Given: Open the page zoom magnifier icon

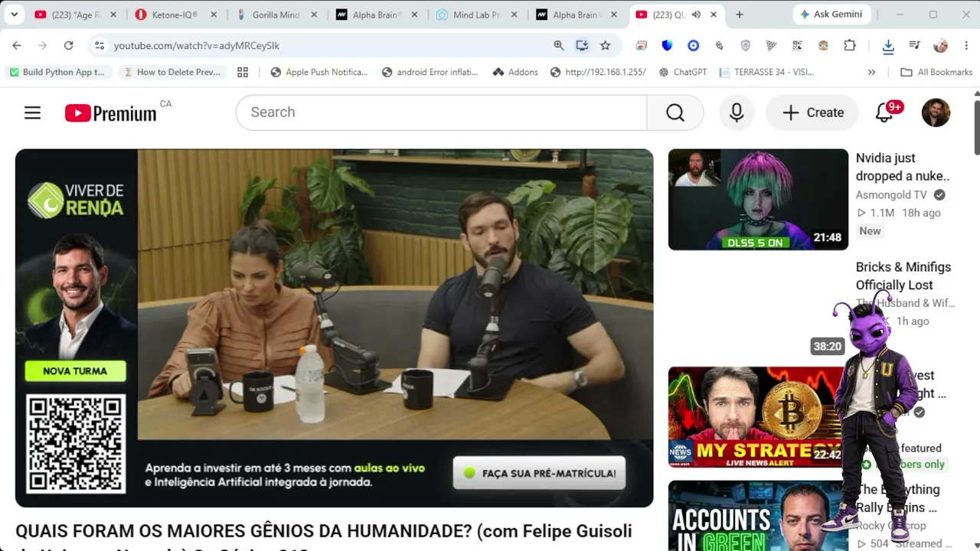Looking at the screenshot, I should tap(559, 46).
